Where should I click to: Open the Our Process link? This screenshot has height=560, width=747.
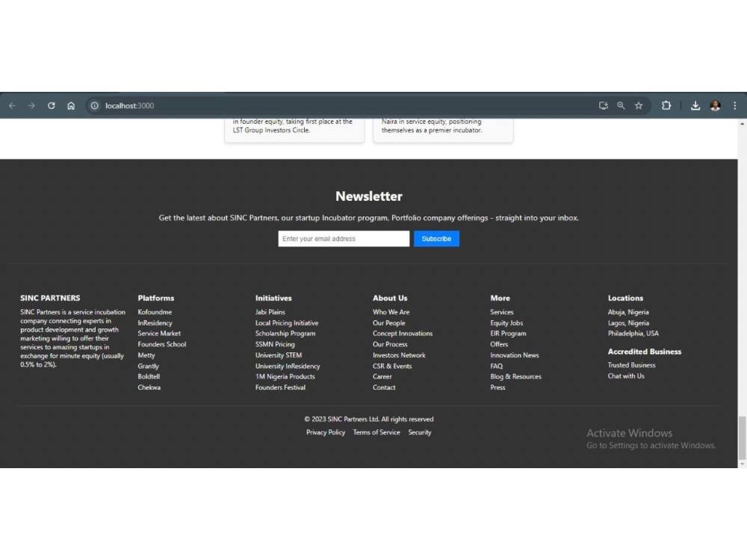(x=390, y=344)
